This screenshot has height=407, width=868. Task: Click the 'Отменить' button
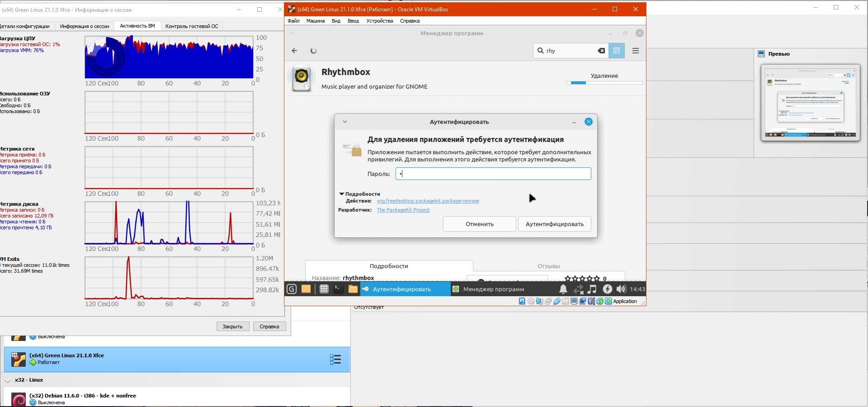(480, 224)
